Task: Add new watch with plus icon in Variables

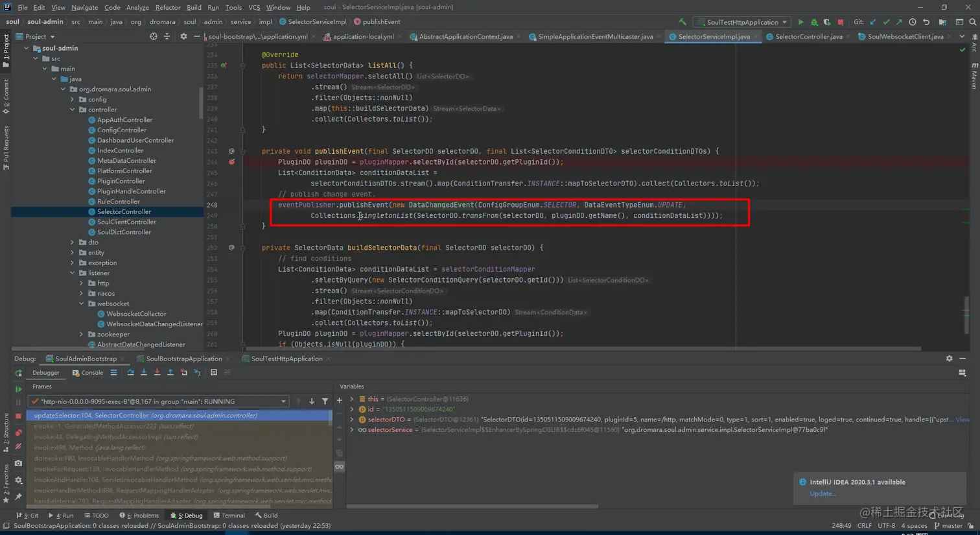Action: 339,401
